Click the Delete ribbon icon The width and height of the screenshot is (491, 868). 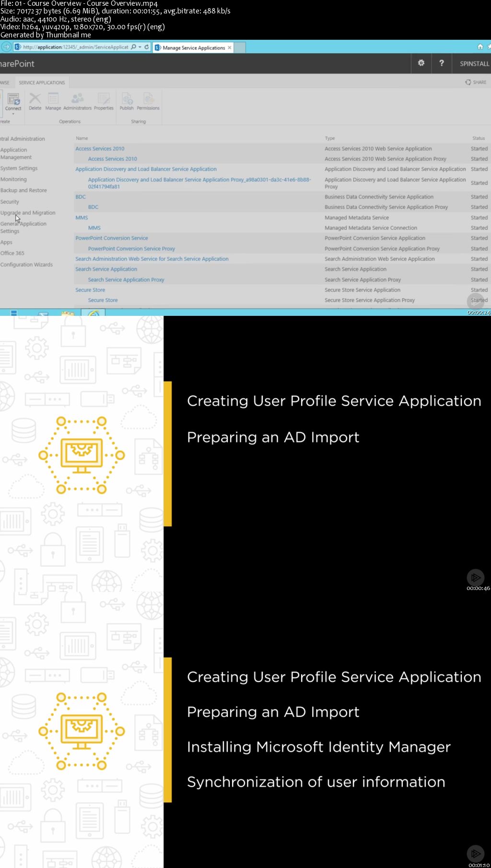[35, 99]
